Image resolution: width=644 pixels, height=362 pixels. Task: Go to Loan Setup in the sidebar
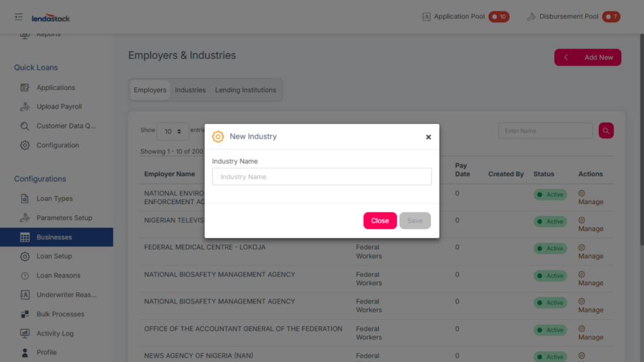point(54,257)
